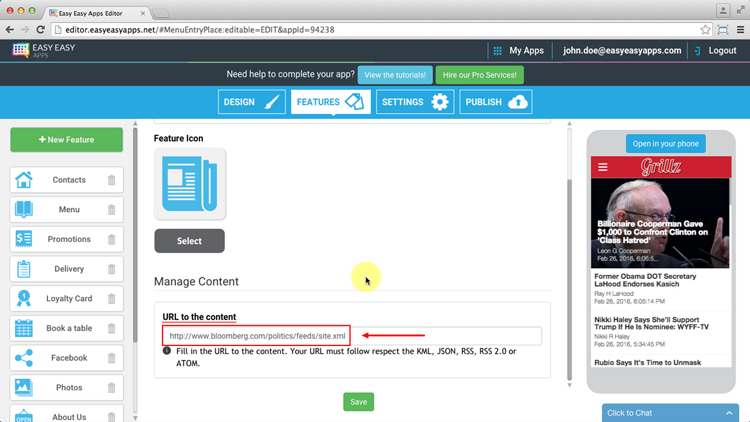Screen dimensions: 750x422
Task: Remove the Facebook feature trash icon
Action: click(111, 358)
